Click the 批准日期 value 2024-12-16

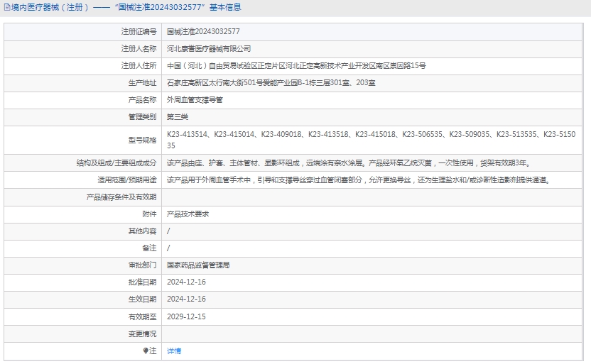tap(186, 282)
